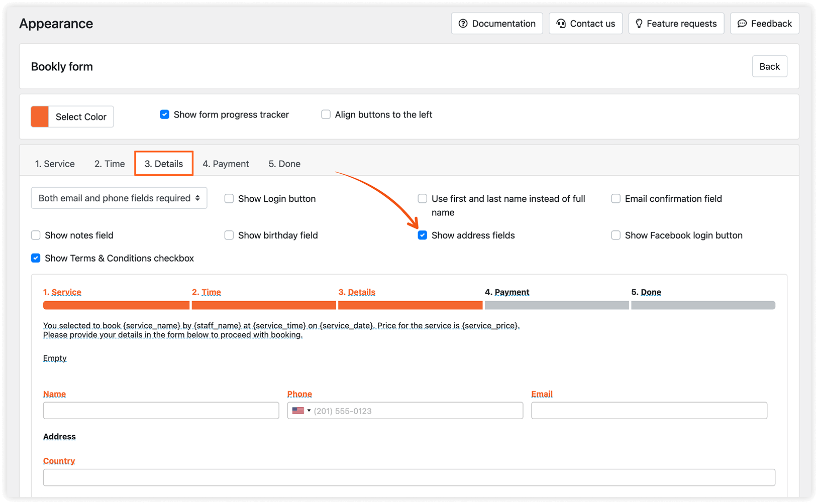
Task: Click the editable 'Empty' text
Action: [x=55, y=358]
